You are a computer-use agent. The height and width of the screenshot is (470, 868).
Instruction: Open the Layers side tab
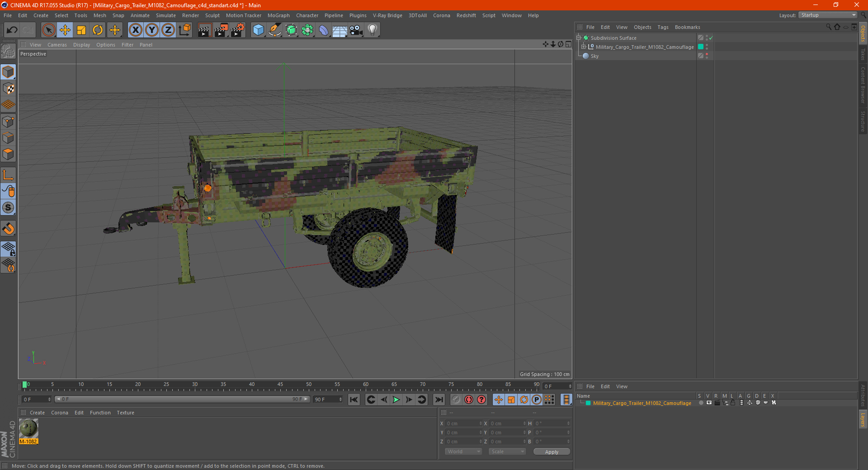pos(863,419)
